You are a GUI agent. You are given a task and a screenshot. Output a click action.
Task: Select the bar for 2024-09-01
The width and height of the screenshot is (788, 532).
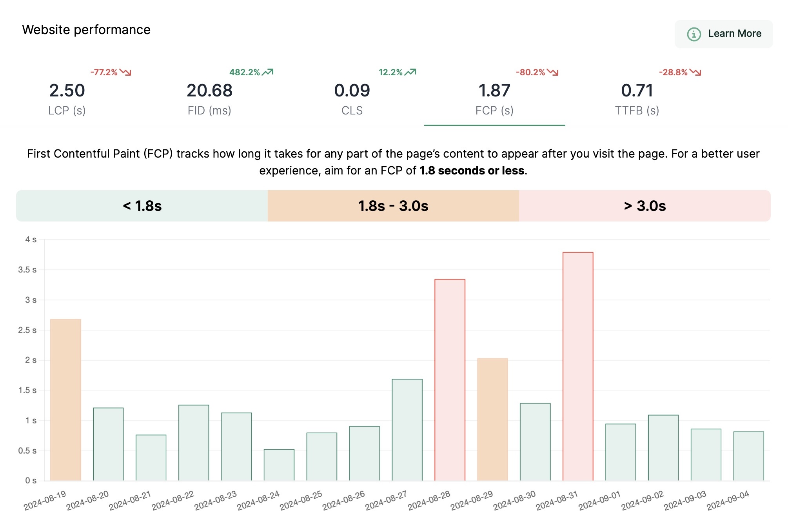621,452
